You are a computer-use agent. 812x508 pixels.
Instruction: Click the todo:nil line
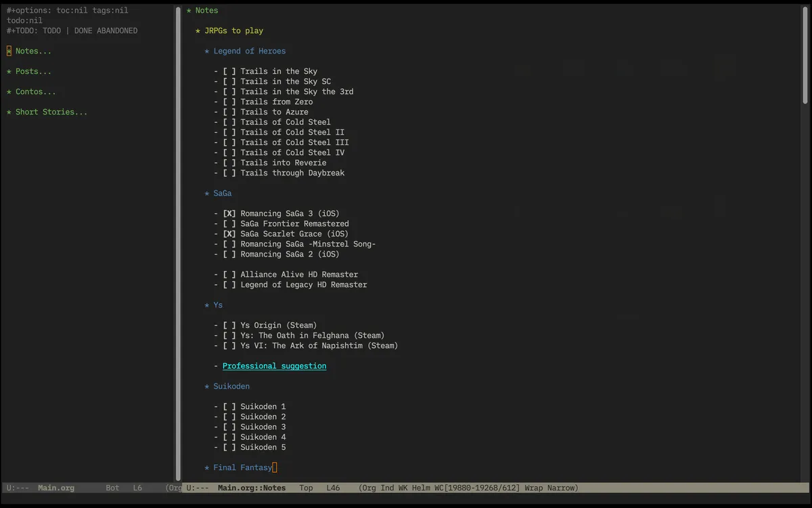(x=24, y=20)
